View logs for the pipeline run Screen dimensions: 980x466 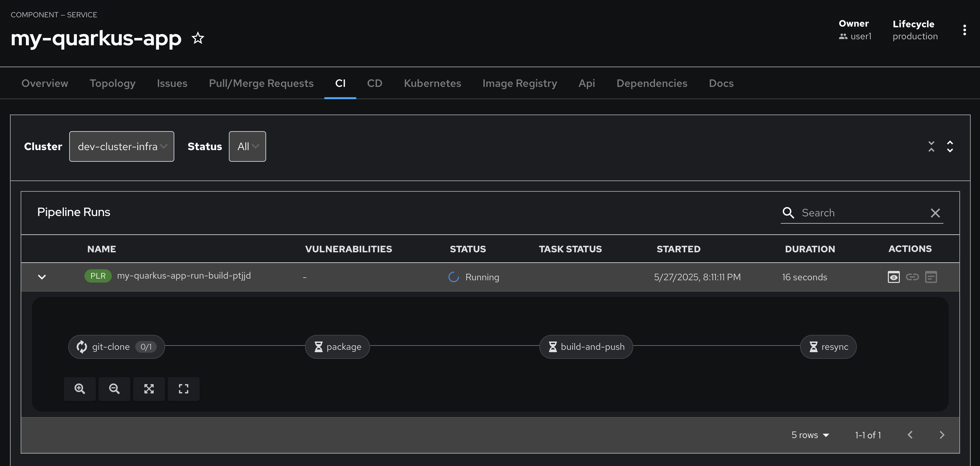pos(930,277)
